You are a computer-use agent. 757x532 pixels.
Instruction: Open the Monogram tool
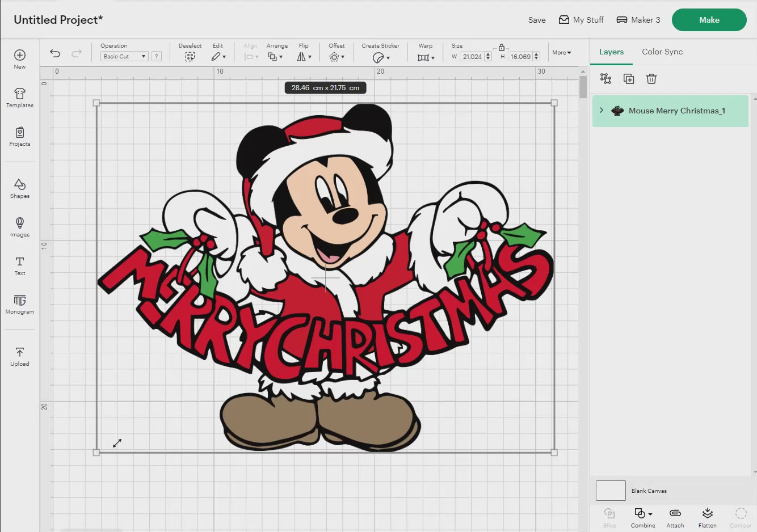(x=20, y=304)
